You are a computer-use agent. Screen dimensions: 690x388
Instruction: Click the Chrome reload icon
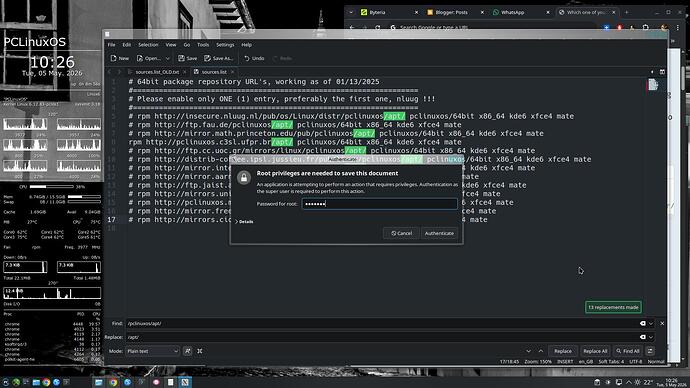point(378,27)
